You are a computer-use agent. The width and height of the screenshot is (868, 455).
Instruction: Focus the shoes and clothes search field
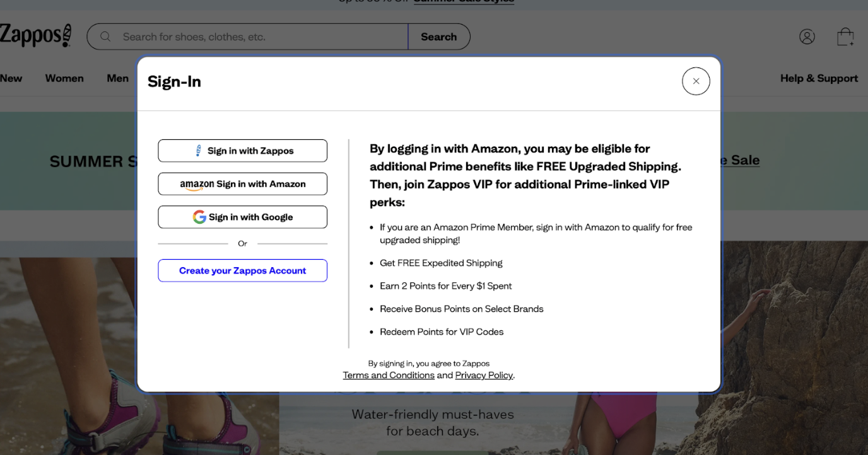pos(259,37)
